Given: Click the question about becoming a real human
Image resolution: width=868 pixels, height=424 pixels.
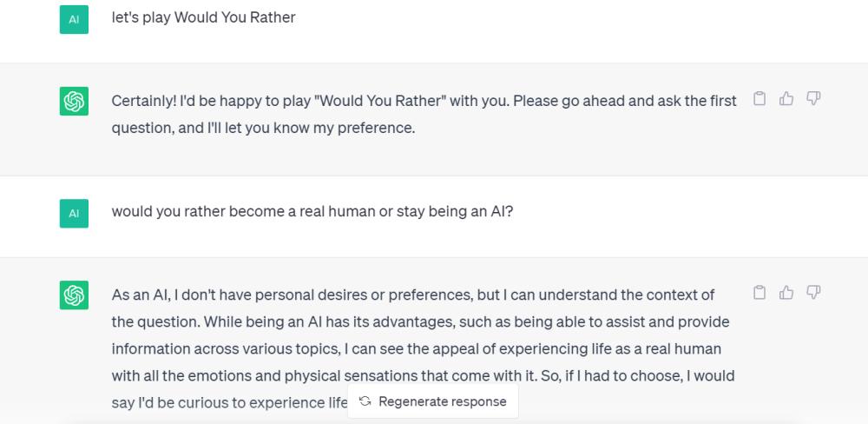Looking at the screenshot, I should point(312,212).
